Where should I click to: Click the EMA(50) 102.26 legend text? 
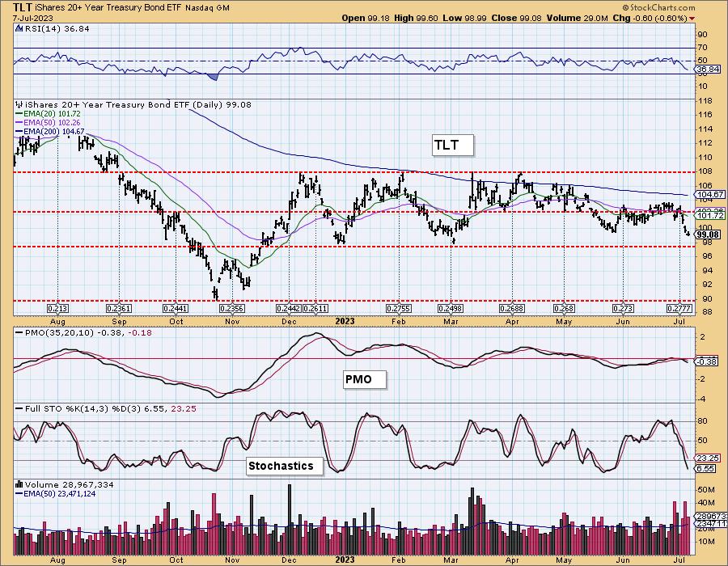click(52, 122)
